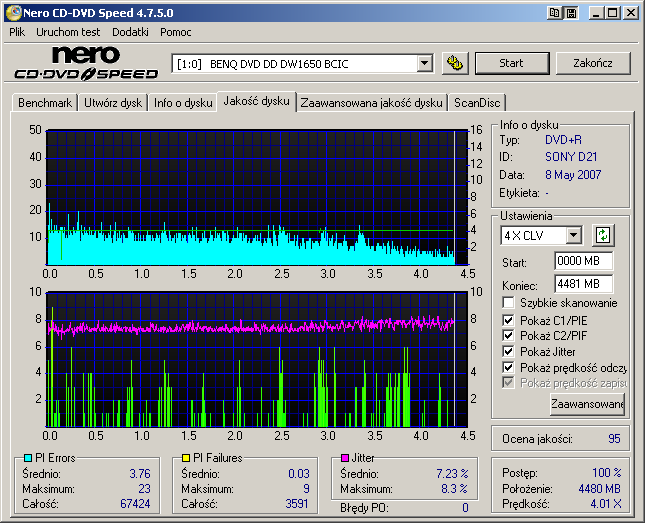
Task: Open the Plik menu
Action: pos(17,32)
